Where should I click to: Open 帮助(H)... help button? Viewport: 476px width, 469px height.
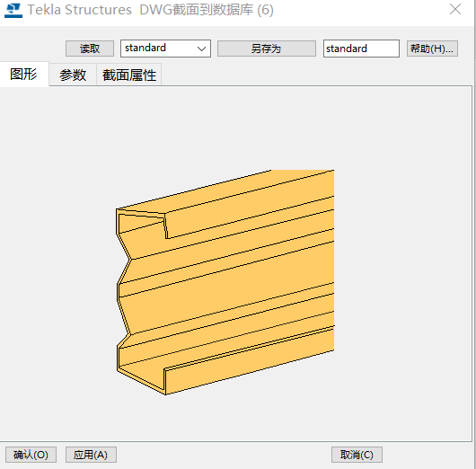point(432,49)
